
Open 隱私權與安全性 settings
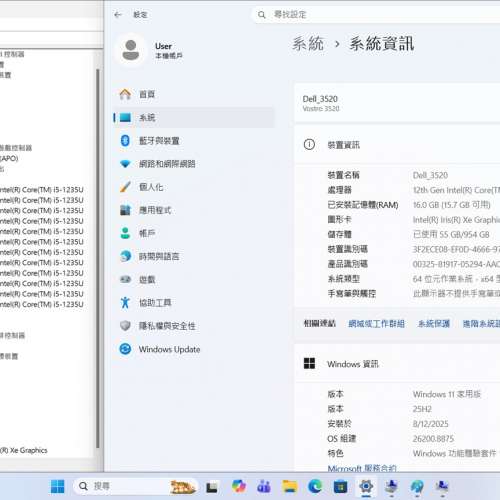[193, 326]
